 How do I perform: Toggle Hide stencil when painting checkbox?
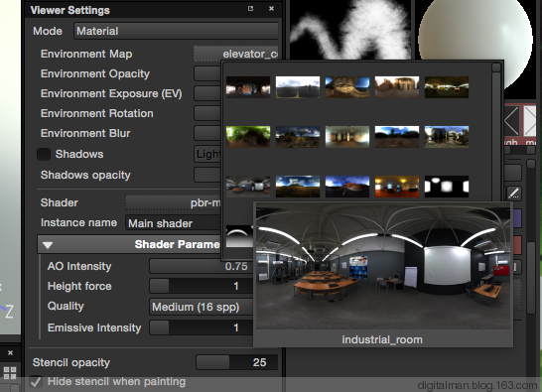click(36, 382)
